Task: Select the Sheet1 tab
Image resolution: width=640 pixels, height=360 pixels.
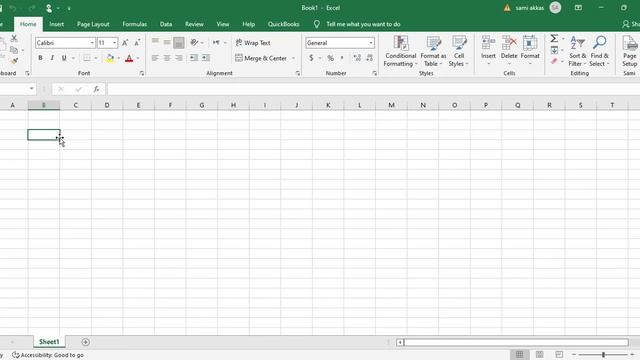Action: click(x=49, y=342)
